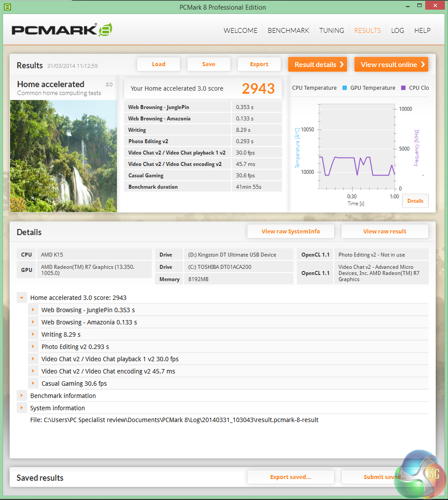This screenshot has height=500, width=448.
Task: Click View raw result
Action: (385, 231)
